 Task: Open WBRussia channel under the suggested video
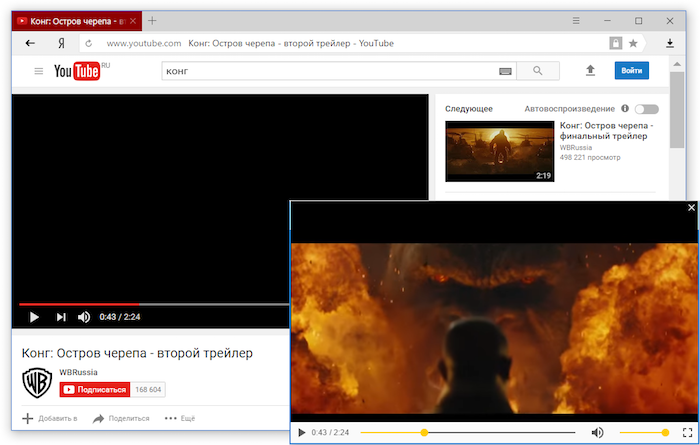(576, 147)
